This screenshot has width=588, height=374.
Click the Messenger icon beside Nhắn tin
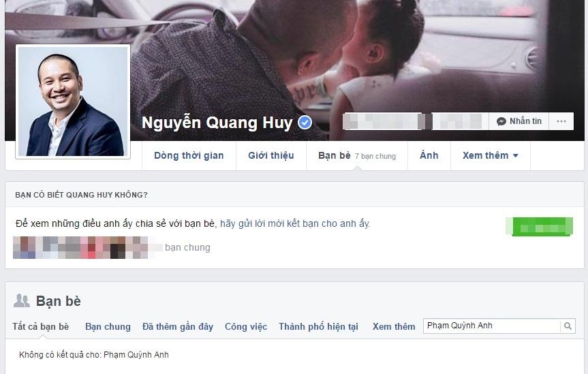click(501, 121)
